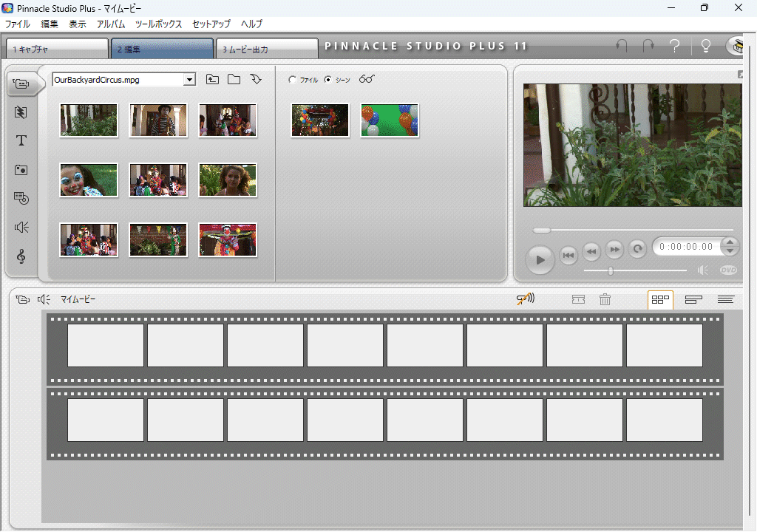Viewport: 757px width, 532px height.
Task: Click the split clip razor icon
Action: (578, 300)
